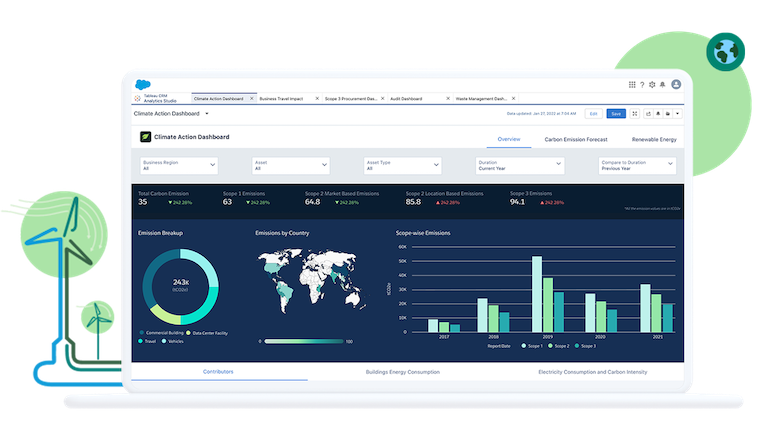Open the more actions dropdown arrow

tap(677, 114)
